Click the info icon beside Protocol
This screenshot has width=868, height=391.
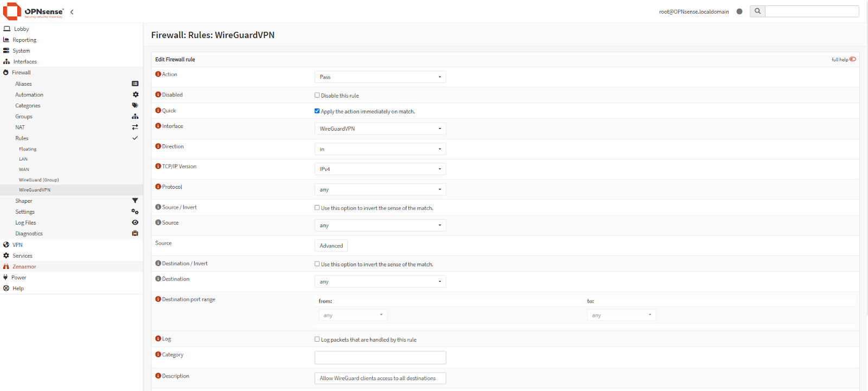(x=158, y=187)
